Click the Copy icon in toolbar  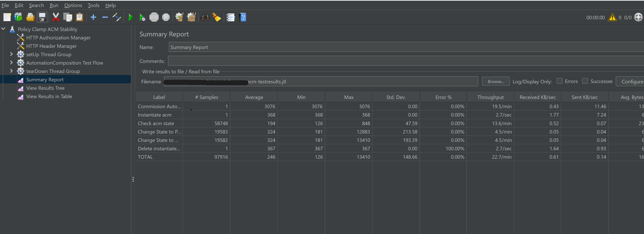(x=67, y=17)
